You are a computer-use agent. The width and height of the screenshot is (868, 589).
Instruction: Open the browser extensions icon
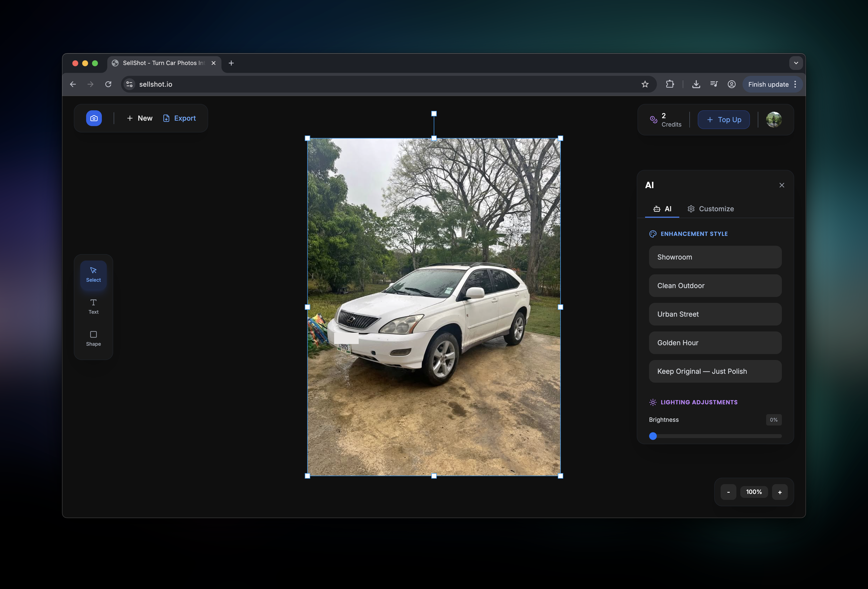click(x=670, y=84)
